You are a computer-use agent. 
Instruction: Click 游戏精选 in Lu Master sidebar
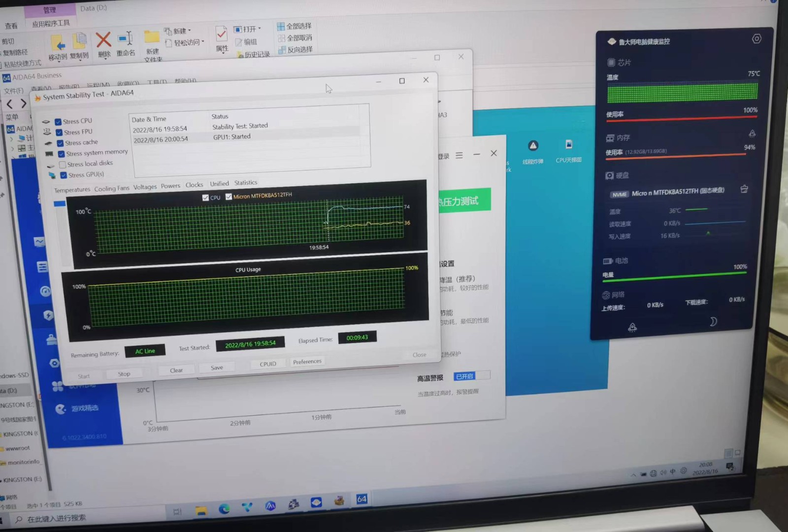[x=77, y=408]
